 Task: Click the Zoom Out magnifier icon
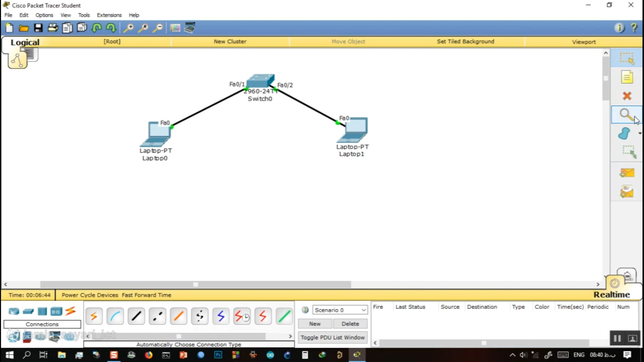point(158,28)
